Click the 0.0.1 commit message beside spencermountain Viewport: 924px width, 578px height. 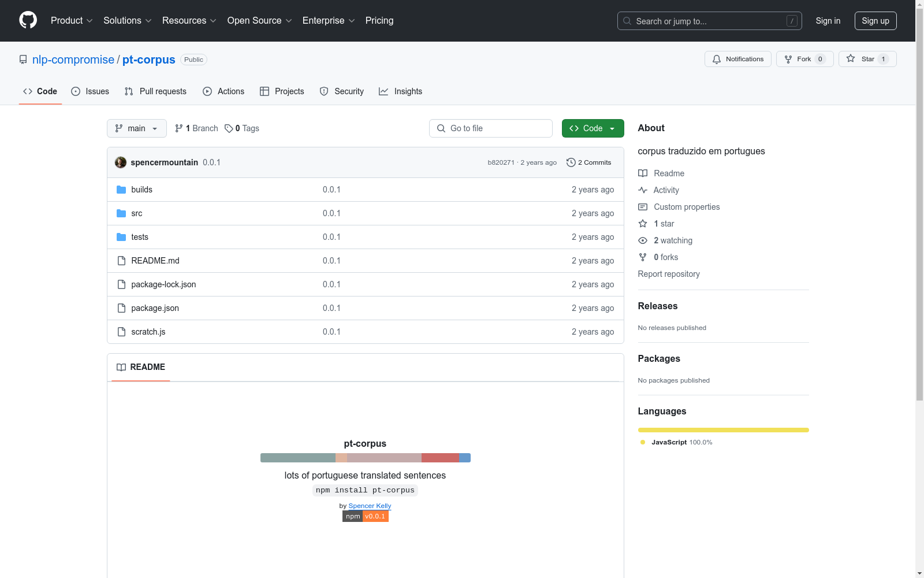pos(211,162)
